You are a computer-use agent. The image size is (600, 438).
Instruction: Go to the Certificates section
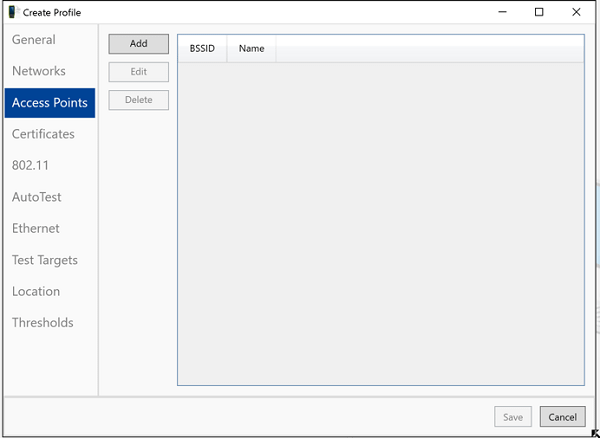click(43, 134)
